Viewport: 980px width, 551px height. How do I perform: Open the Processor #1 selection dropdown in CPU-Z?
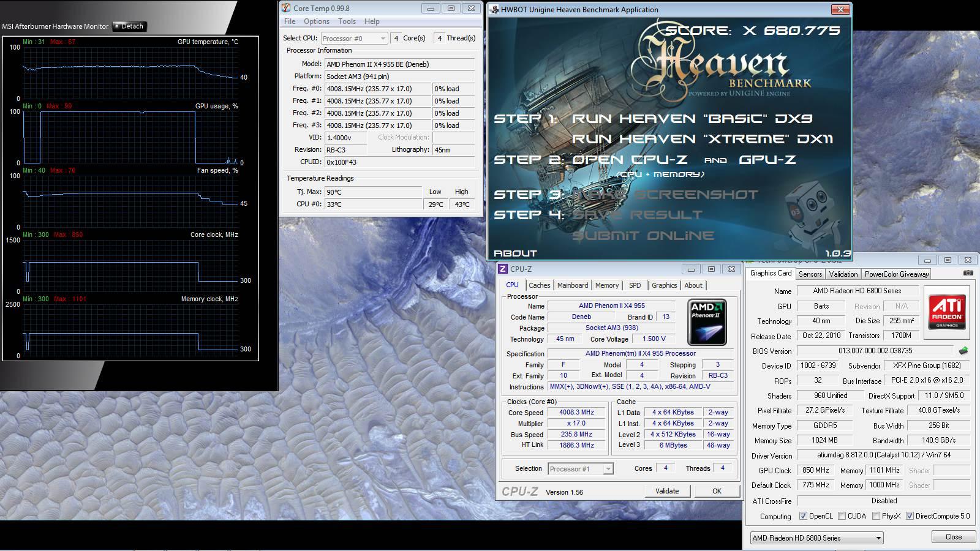(580, 469)
